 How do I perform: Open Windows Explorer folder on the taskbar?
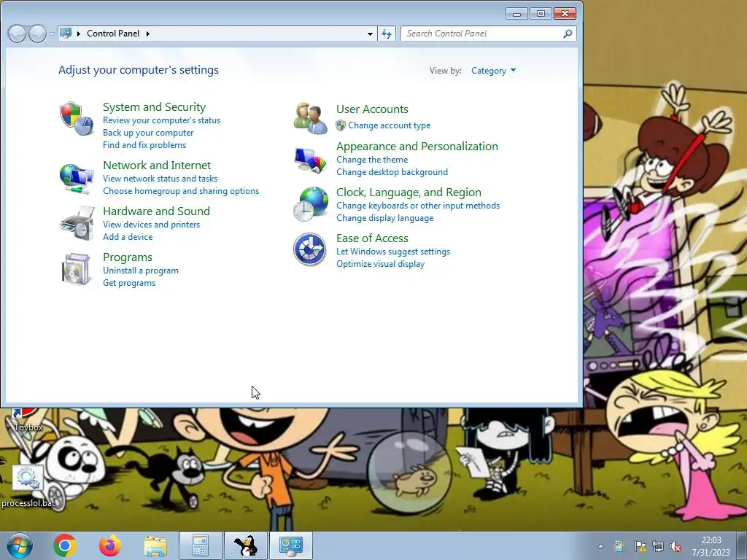[x=155, y=545]
